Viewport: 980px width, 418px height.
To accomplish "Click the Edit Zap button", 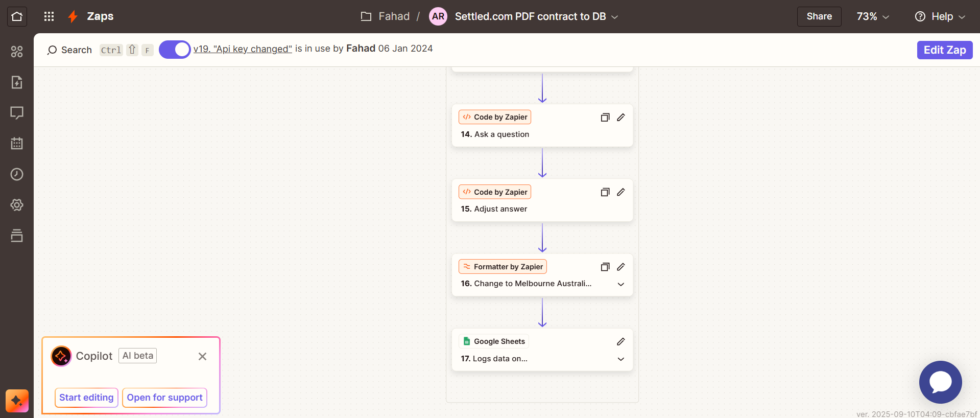I will coord(944,50).
